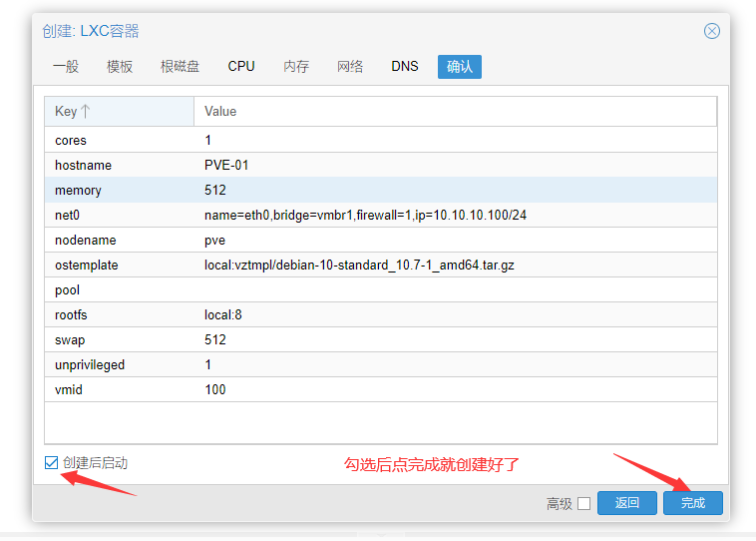Select the memory row
Viewport: 756px width, 541px height.
(380, 190)
